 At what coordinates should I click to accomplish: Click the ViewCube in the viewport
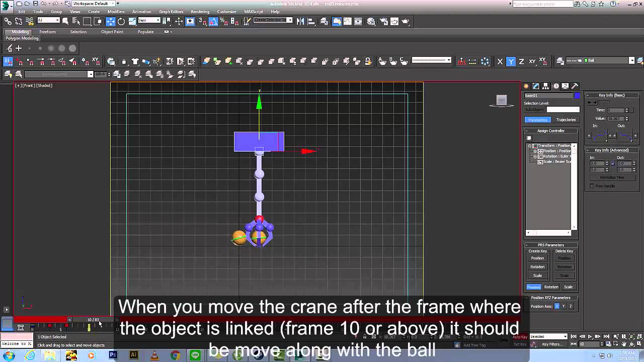pyautogui.click(x=502, y=101)
